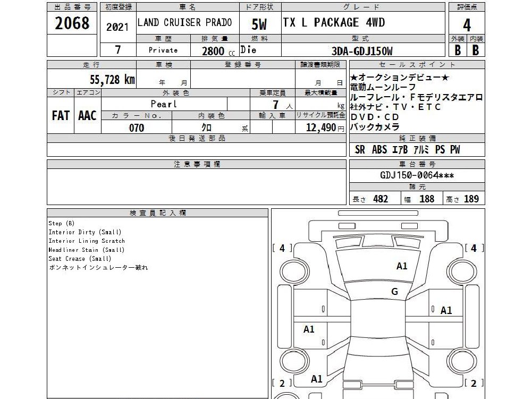
Task: Click the 評価点 header
Action: (467, 7)
